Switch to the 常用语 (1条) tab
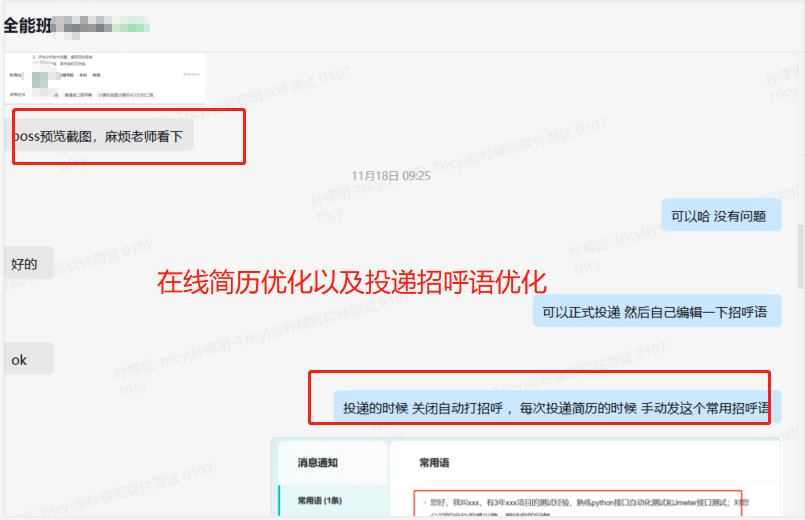This screenshot has width=805, height=520. point(320,501)
